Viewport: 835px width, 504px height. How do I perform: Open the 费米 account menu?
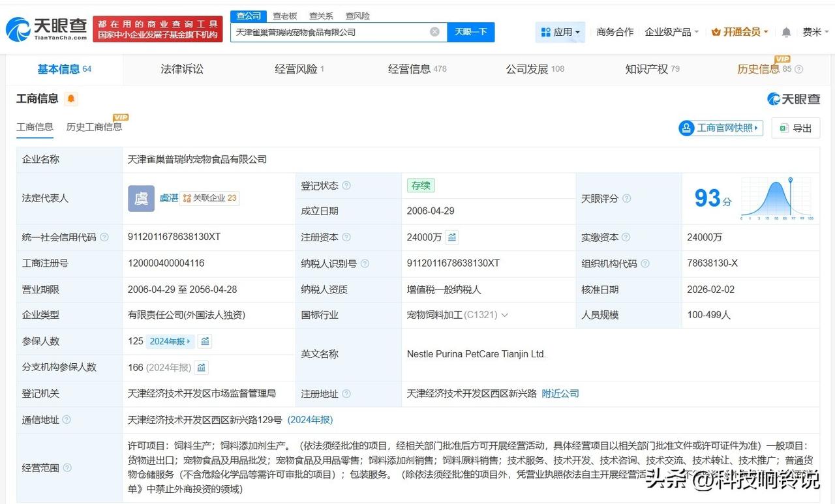[815, 32]
